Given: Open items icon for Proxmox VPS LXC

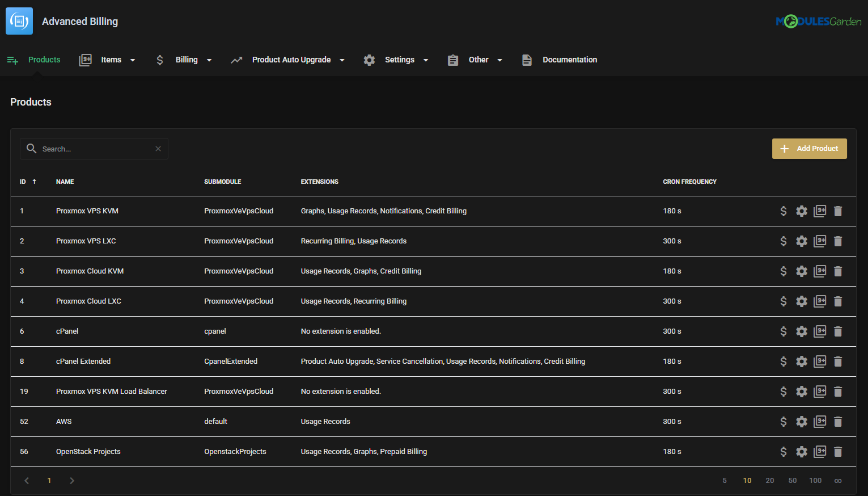Looking at the screenshot, I should coord(820,241).
